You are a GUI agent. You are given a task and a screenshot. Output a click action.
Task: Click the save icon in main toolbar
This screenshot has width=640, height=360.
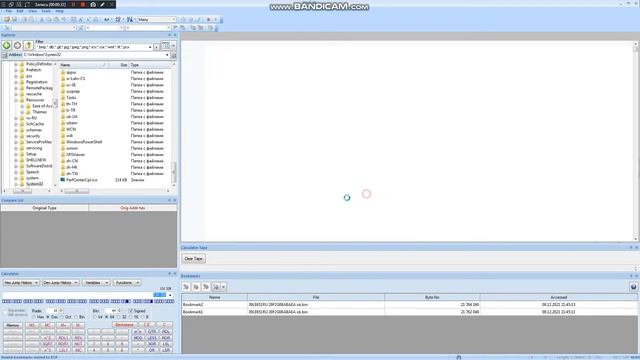[14, 19]
